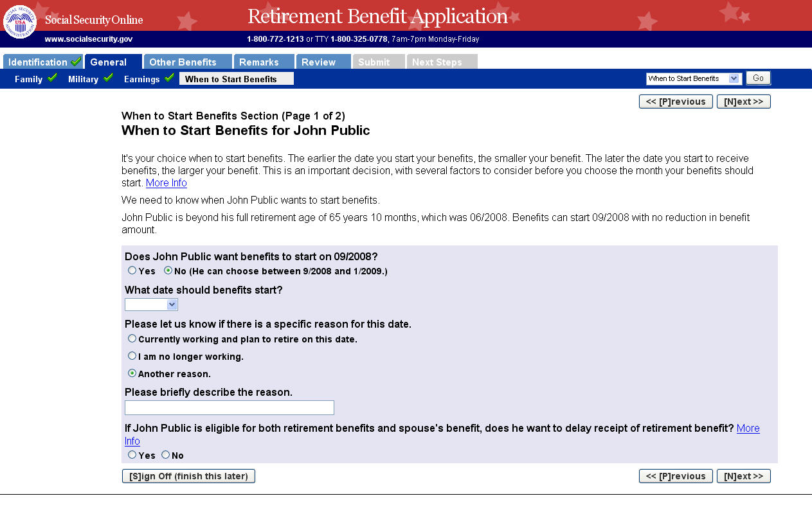
Task: Click the Identification tab green checkmark
Action: tap(76, 62)
